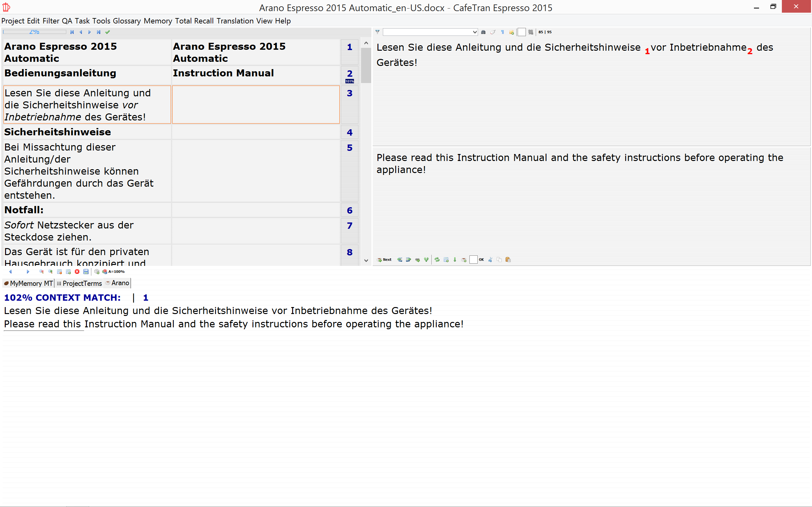Click the red delete icon in lower toolbar
This screenshot has width=812, height=507.
77,272
